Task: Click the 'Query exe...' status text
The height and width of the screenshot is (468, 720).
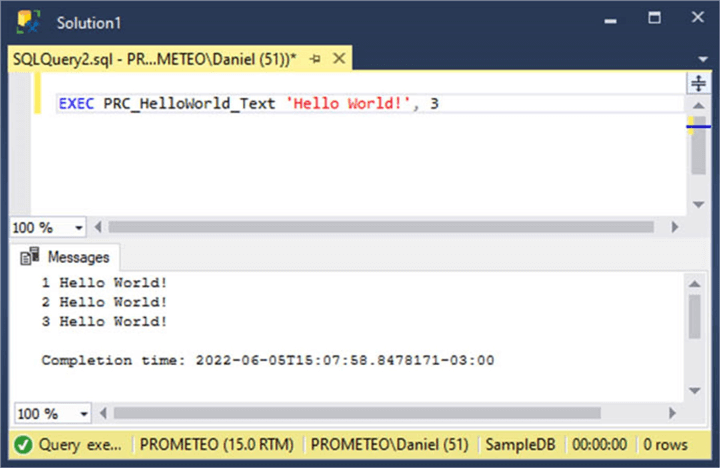Action: pos(80,445)
